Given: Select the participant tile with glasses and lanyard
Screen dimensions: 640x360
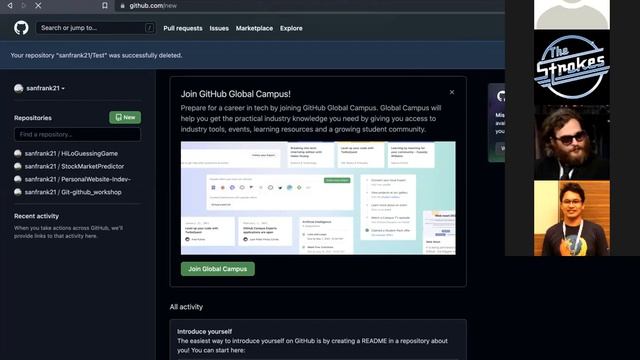Looking at the screenshot, I should [572, 218].
